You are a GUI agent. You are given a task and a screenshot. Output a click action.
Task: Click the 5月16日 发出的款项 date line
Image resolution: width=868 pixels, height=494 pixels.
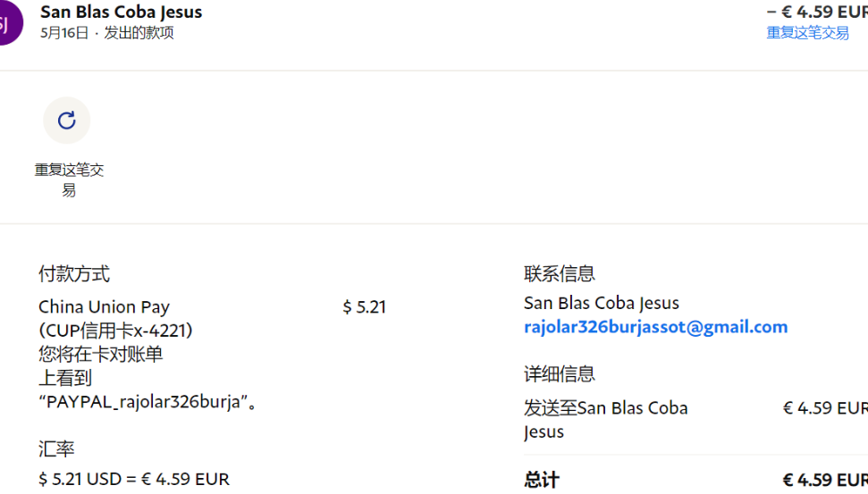coord(107,33)
